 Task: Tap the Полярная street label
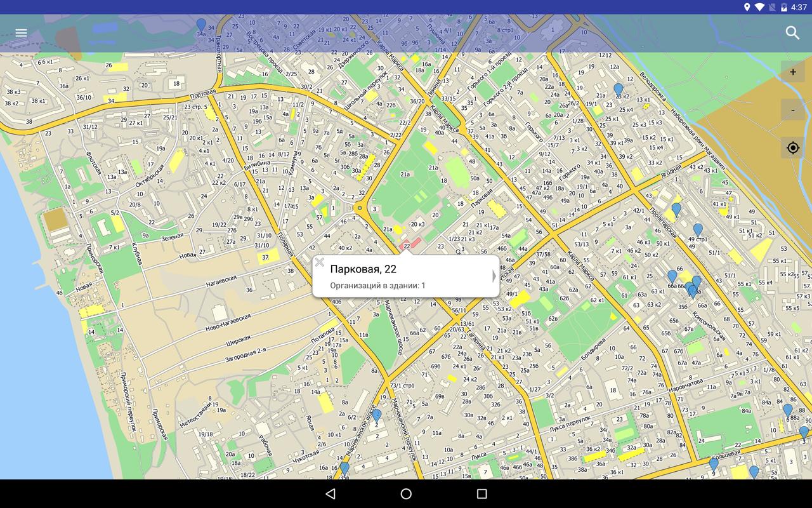click(285, 244)
